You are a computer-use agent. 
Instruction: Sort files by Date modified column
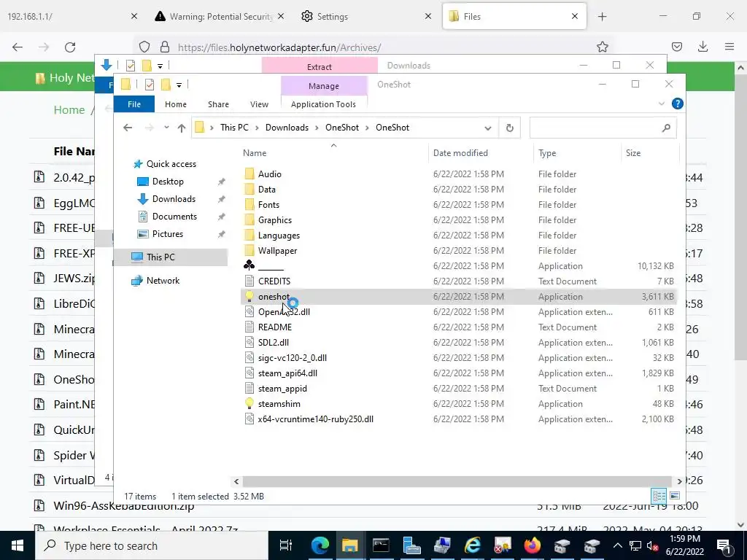(460, 153)
